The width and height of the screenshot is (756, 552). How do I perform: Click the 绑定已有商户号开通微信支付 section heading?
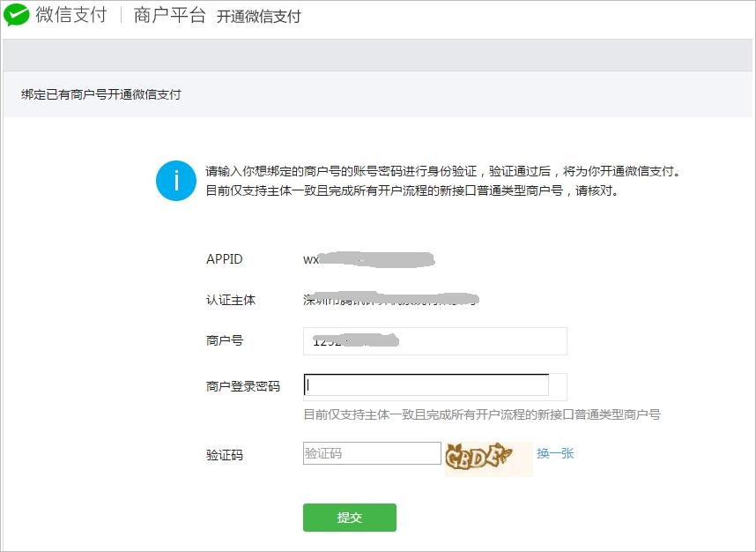point(101,94)
